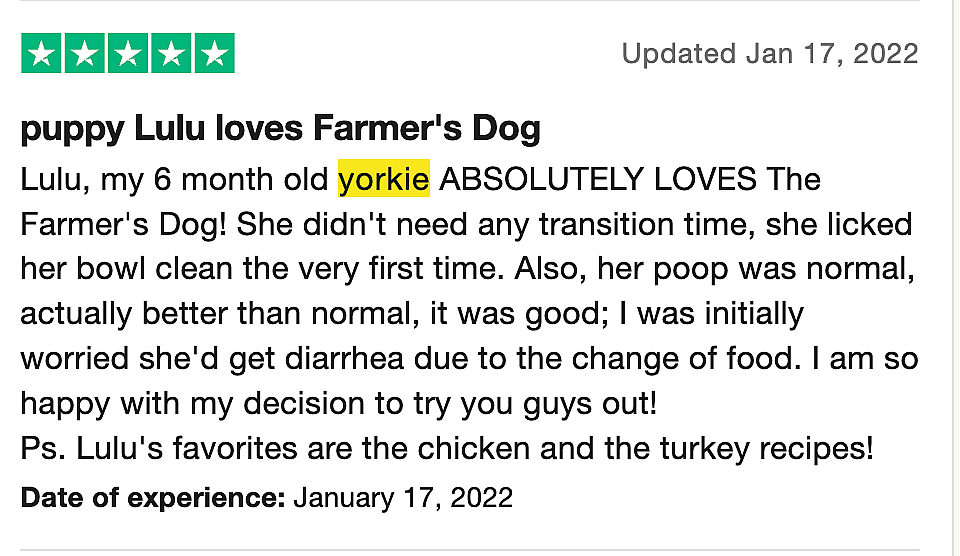Click the third green rating star
The width and height of the screenshot is (960, 556).
click(x=127, y=53)
